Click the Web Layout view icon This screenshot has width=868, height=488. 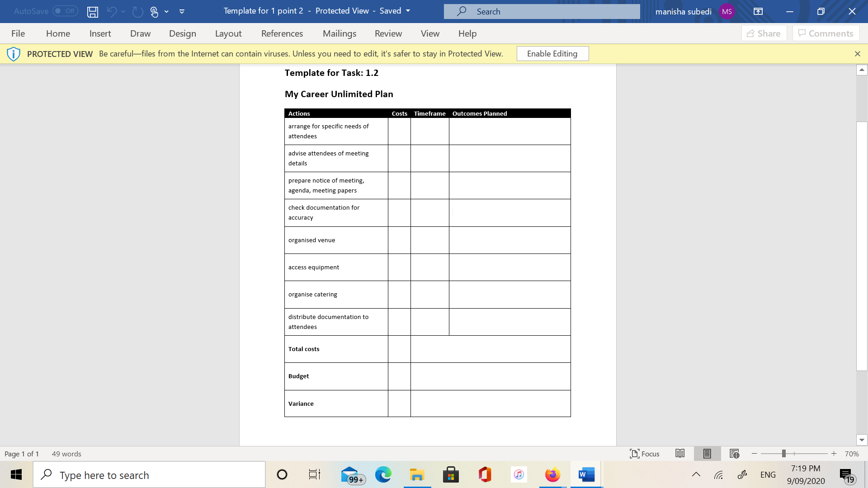[x=734, y=454]
